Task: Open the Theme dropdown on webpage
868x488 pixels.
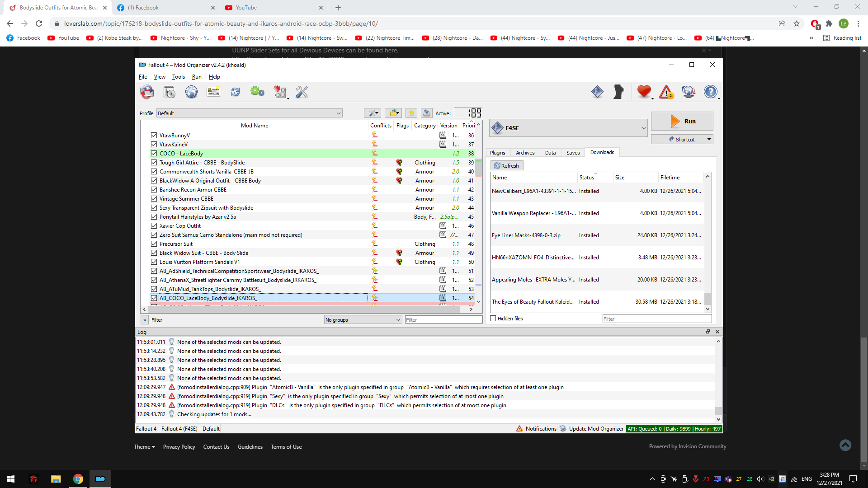Action: [x=144, y=447]
